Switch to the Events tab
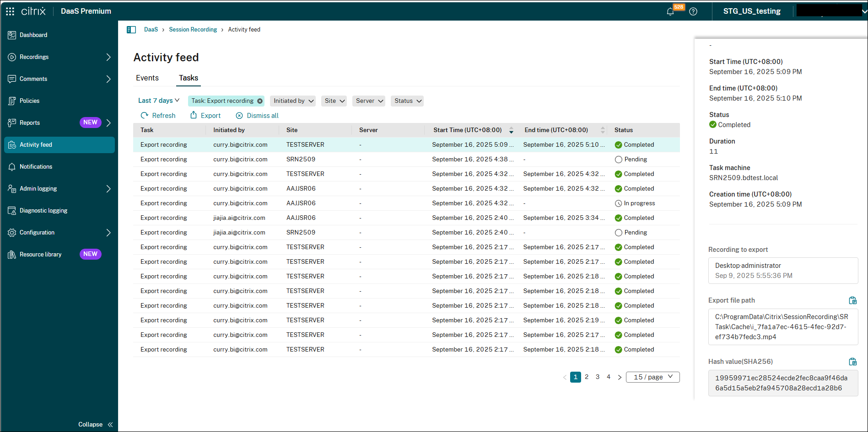This screenshot has width=868, height=432. [147, 78]
